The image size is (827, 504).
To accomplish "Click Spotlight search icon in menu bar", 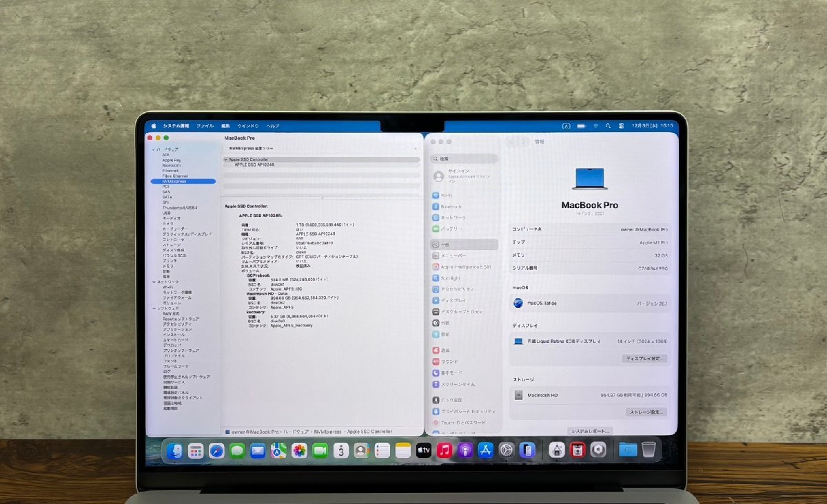I will [609, 126].
